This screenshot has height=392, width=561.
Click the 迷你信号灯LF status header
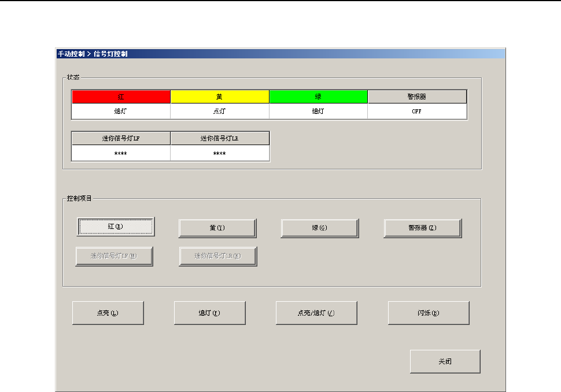point(121,138)
